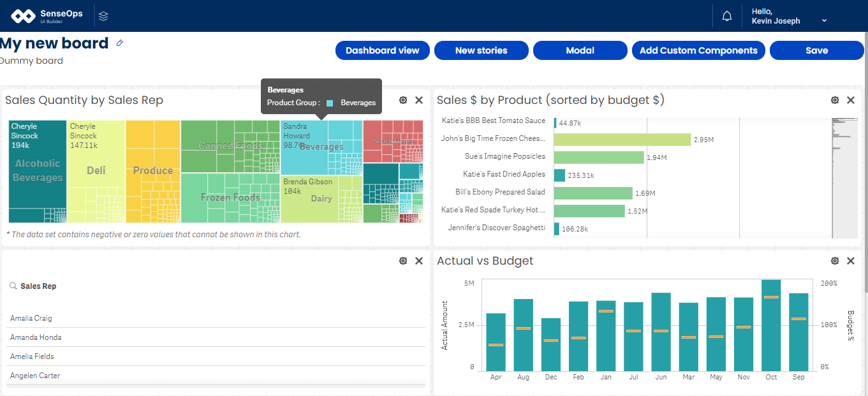Click the Jun bar in Actual vs Budget
This screenshot has height=396, width=868.
pos(661,332)
